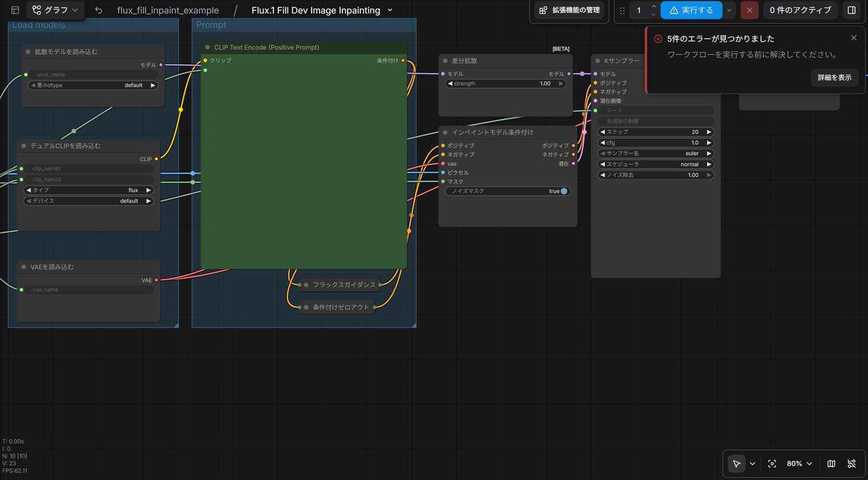Open the 80% zoom level dropdown
The image size is (868, 480).
click(x=800, y=464)
